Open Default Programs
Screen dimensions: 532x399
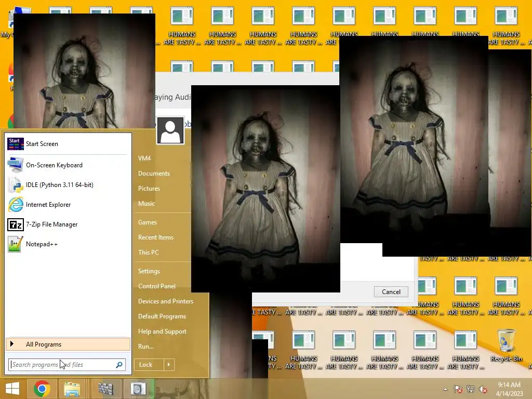click(162, 316)
